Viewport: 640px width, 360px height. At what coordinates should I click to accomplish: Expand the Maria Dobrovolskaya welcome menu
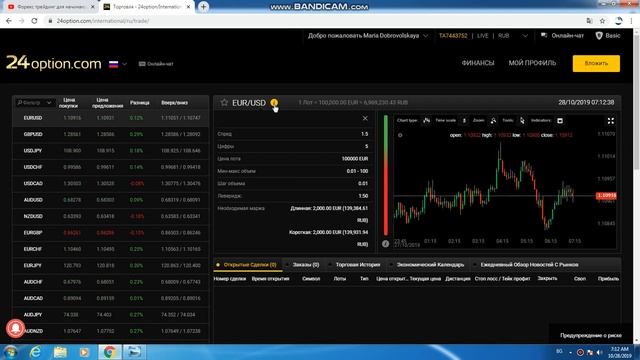tap(368, 36)
